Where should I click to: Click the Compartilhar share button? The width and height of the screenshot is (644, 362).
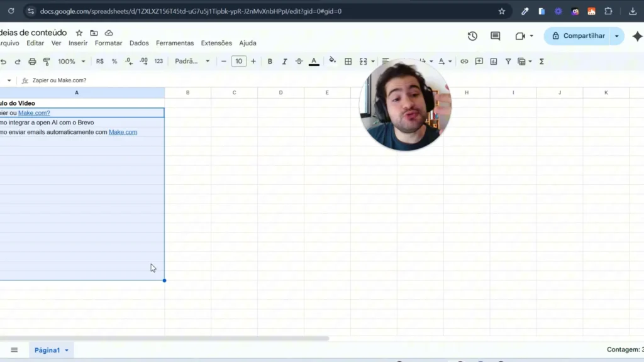point(578,36)
